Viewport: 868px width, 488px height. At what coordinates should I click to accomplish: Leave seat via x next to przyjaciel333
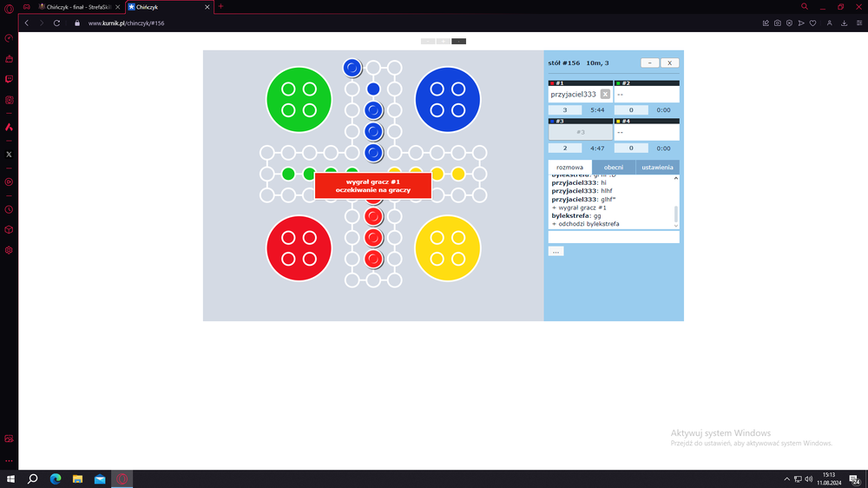point(605,94)
